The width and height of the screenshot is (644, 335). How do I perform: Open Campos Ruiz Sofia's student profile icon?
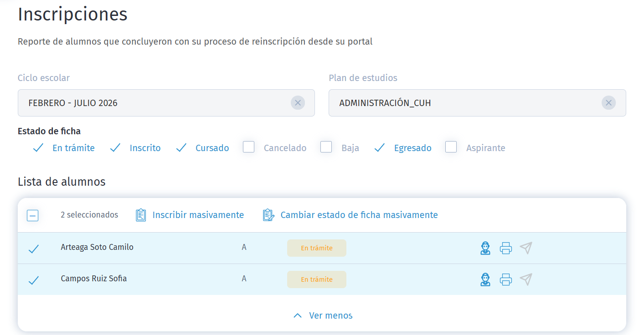pos(485,279)
